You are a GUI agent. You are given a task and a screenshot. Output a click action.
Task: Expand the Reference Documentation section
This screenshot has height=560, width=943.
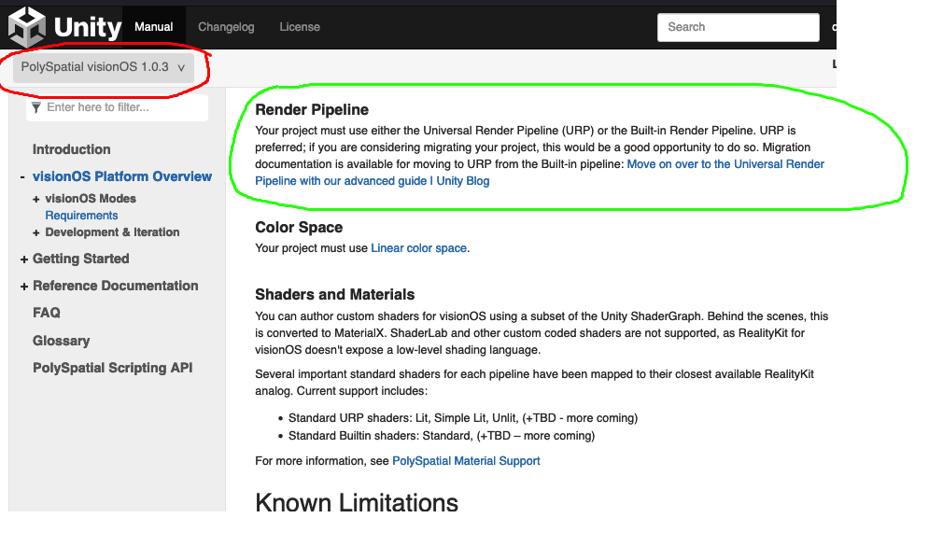coord(24,286)
